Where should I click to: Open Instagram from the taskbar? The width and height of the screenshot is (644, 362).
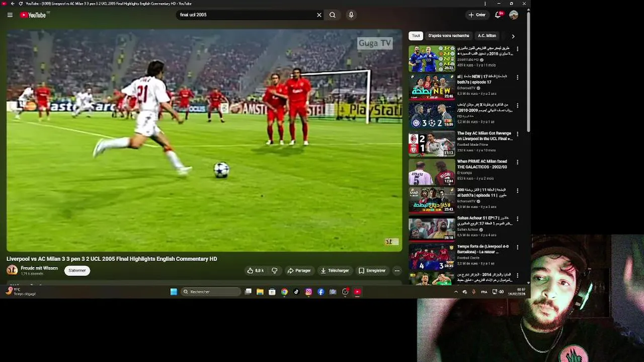[x=308, y=292]
